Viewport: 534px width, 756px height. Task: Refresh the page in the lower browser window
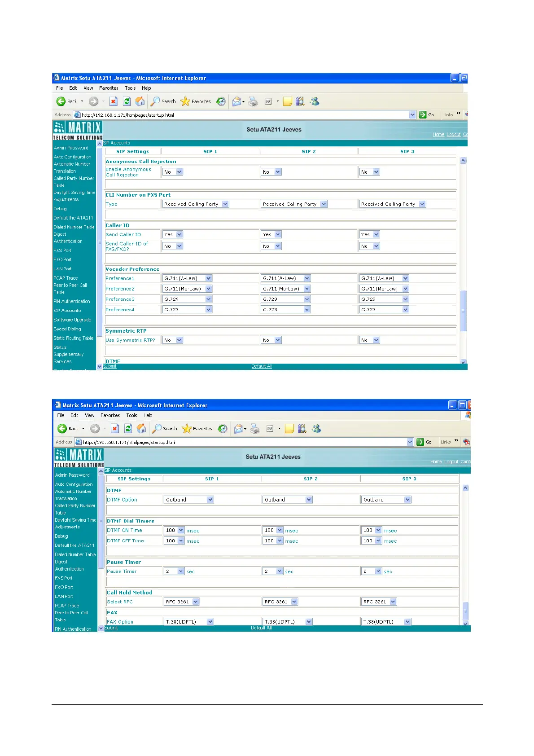click(128, 429)
